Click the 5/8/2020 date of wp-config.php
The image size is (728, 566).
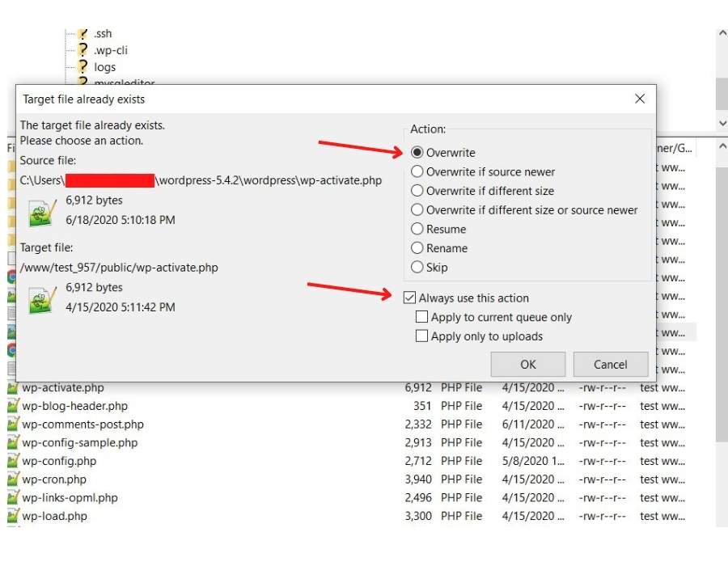(x=532, y=461)
